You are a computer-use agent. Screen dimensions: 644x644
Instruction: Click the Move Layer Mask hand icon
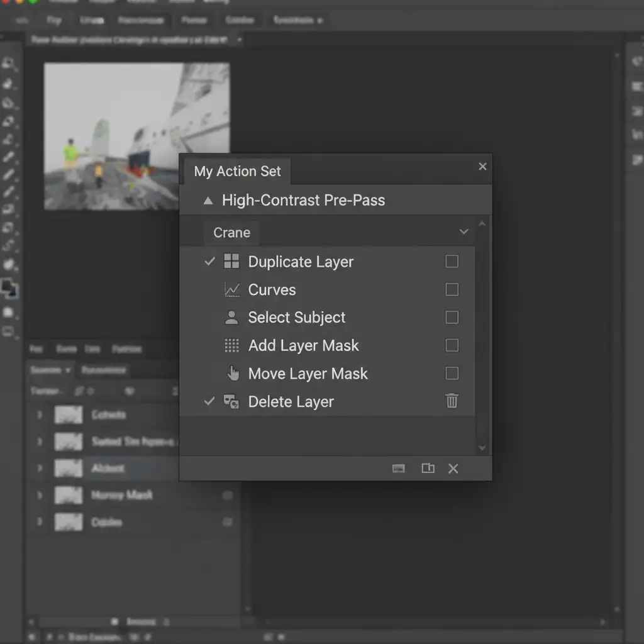(233, 374)
